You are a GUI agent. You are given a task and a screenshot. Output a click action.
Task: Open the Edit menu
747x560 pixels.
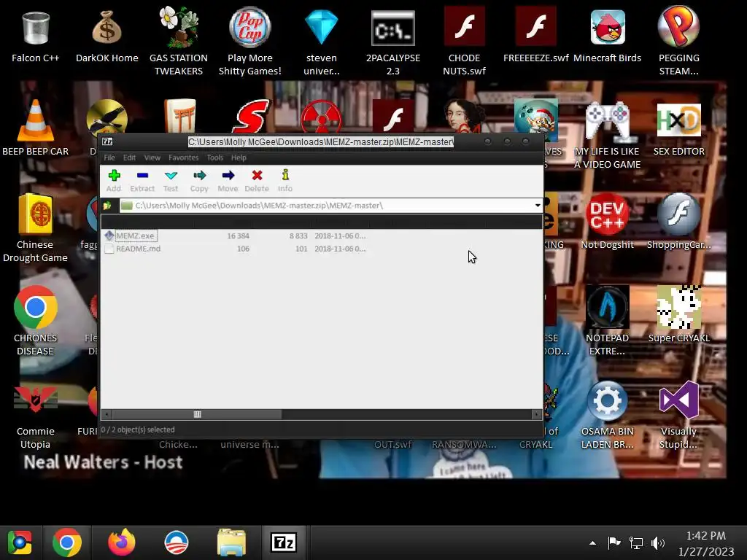coord(130,157)
